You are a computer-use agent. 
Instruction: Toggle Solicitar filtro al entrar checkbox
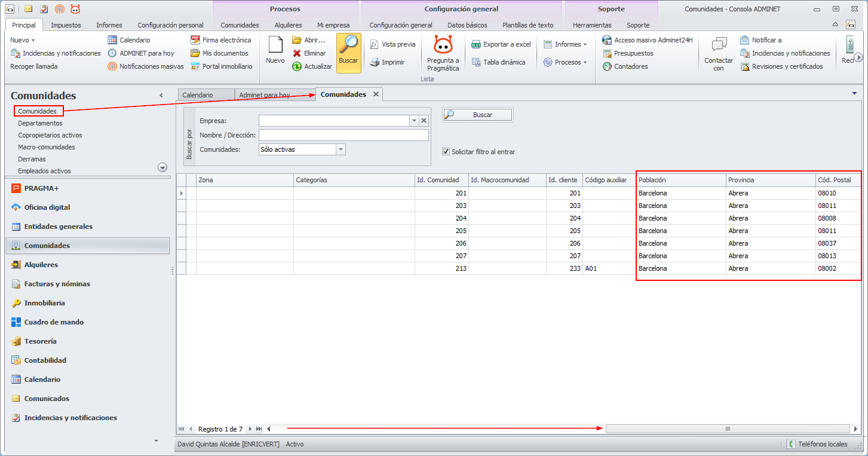446,152
